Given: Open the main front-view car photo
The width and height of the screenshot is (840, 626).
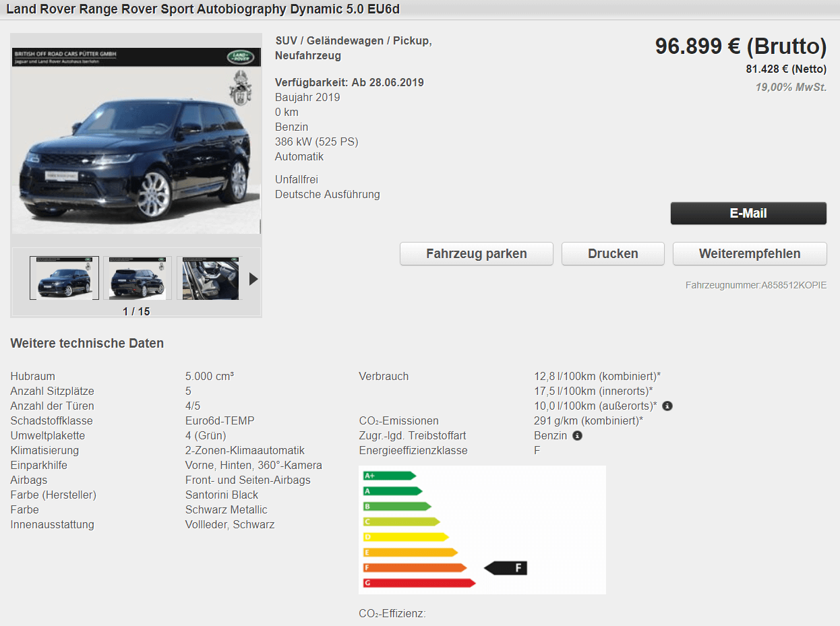Looking at the screenshot, I should [x=136, y=141].
